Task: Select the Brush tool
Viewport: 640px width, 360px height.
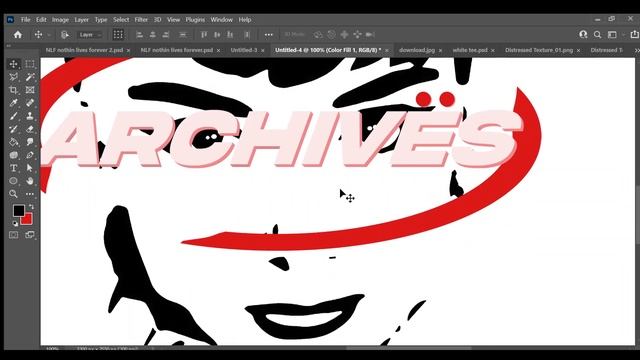Action: click(13, 116)
